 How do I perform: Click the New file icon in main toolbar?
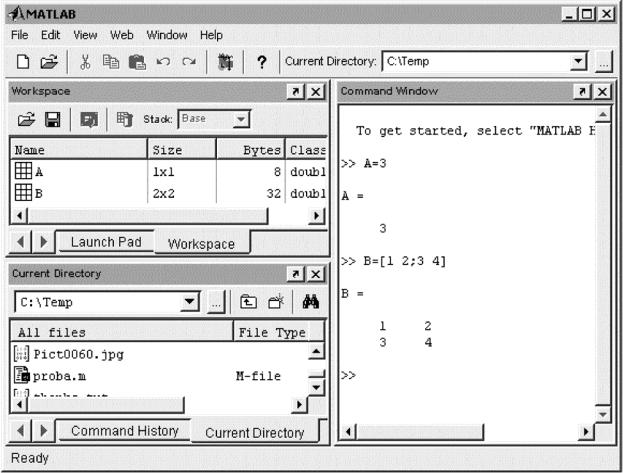click(x=23, y=62)
